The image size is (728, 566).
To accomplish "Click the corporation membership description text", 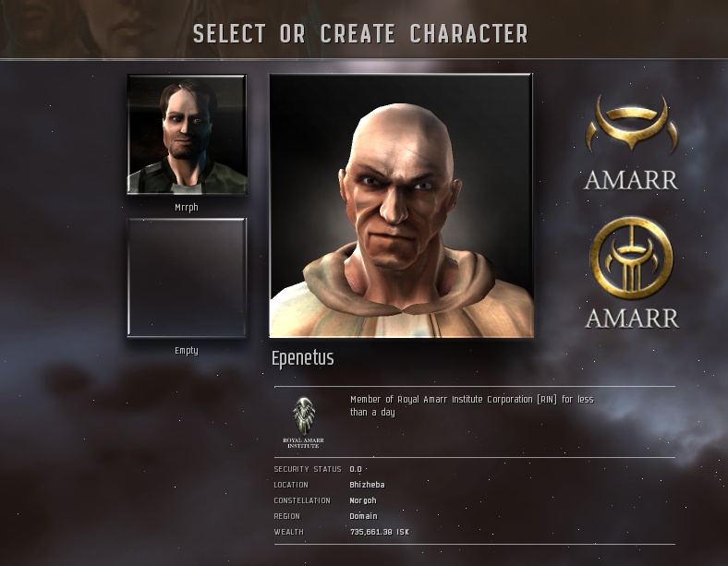I will click(x=472, y=405).
